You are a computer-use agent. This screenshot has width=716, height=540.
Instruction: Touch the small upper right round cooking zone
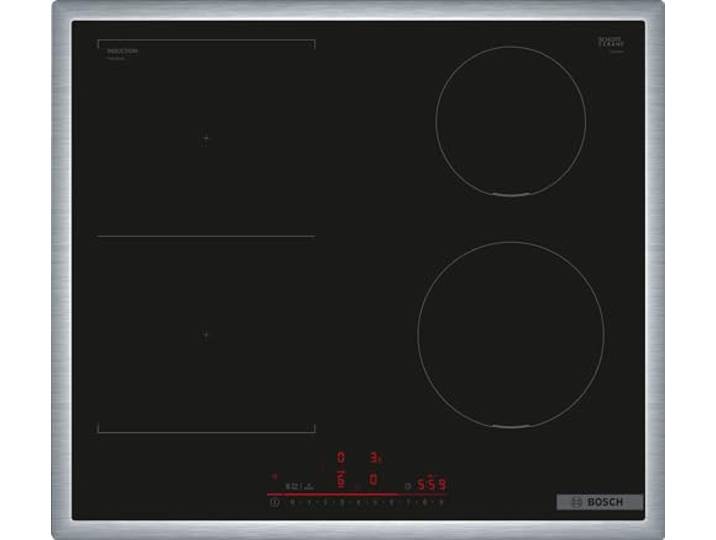pyautogui.click(x=511, y=121)
